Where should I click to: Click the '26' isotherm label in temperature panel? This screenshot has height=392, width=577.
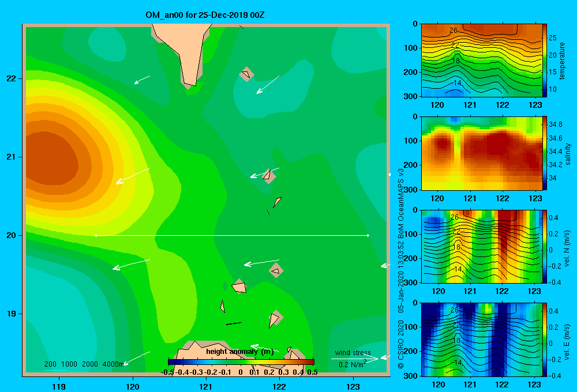point(454,30)
